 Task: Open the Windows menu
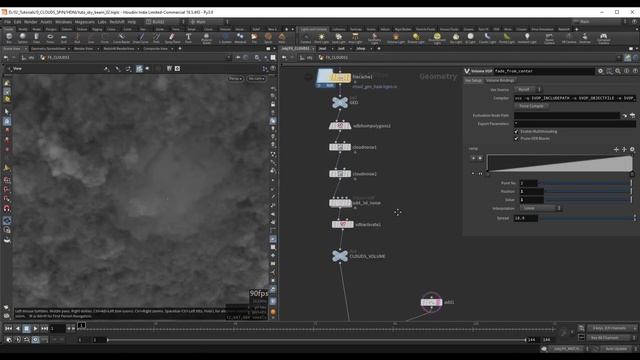tap(63, 22)
